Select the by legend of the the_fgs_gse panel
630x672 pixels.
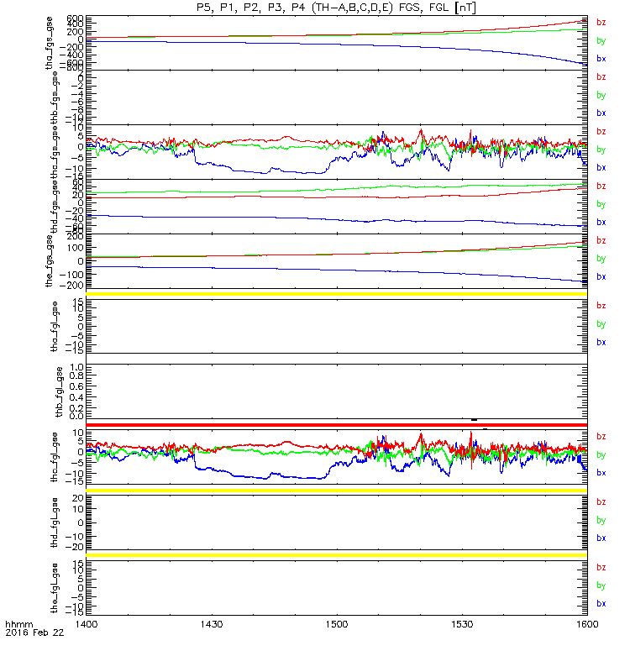601,259
